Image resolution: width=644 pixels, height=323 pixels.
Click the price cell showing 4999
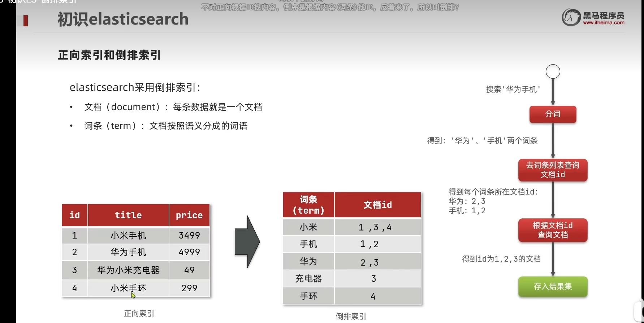(189, 252)
